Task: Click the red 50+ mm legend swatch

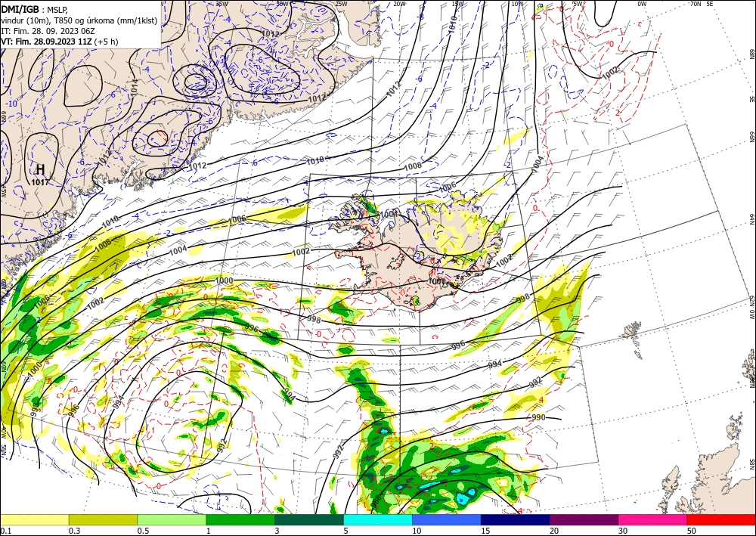Action: click(x=721, y=519)
